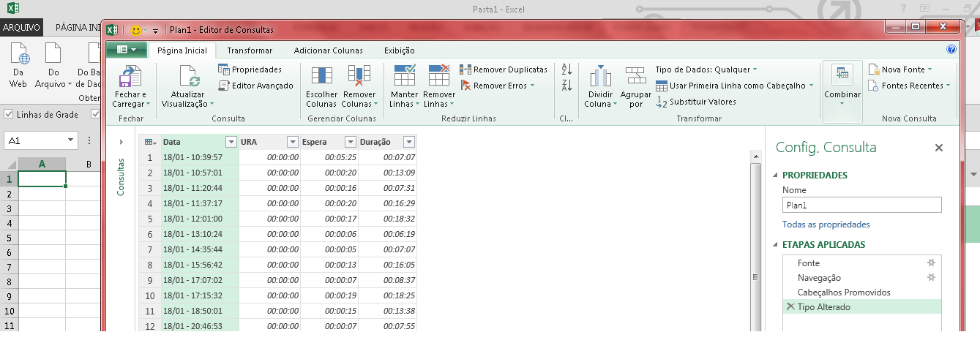Select Excel column A header
The image size is (980, 351).
click(42, 164)
